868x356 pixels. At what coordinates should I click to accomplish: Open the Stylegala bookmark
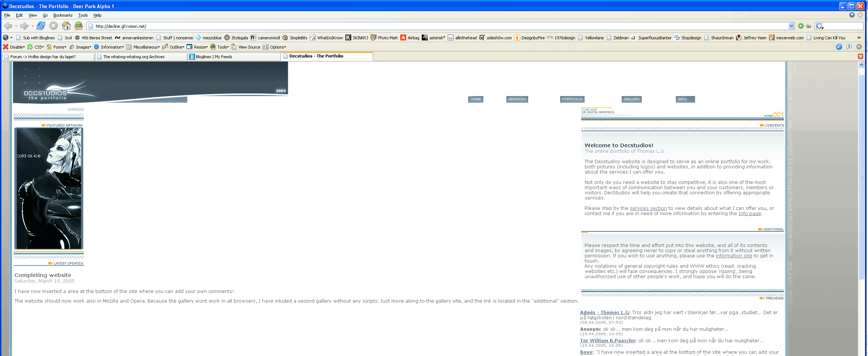point(236,38)
